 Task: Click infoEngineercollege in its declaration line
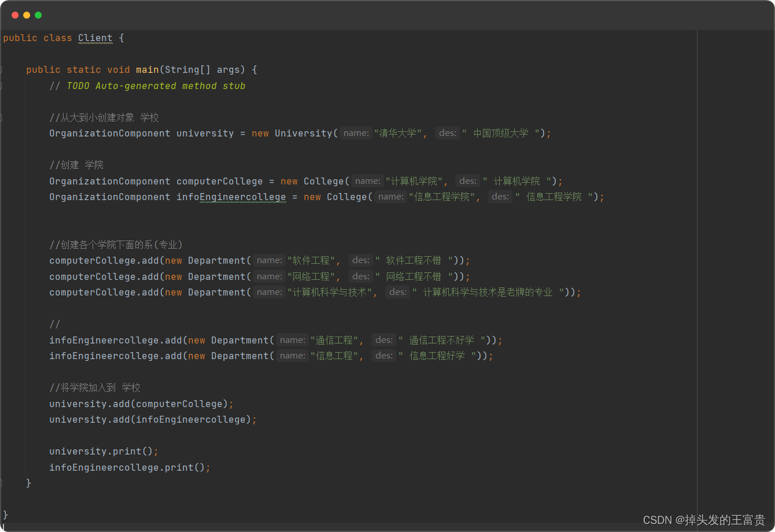tap(231, 197)
